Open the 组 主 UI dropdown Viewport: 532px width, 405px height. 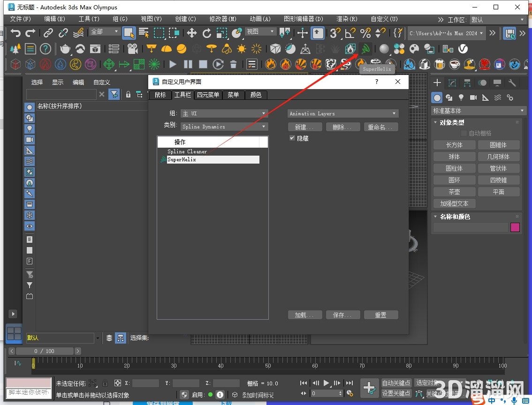click(x=224, y=113)
